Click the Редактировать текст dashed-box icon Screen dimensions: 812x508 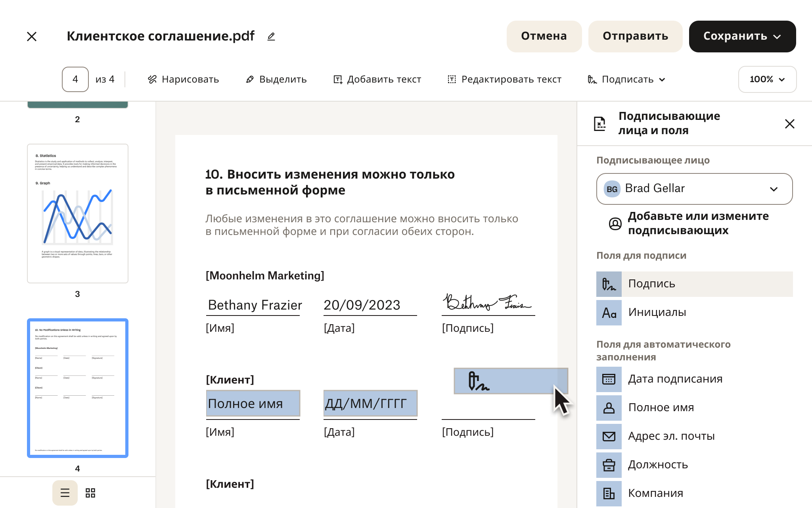coord(452,79)
